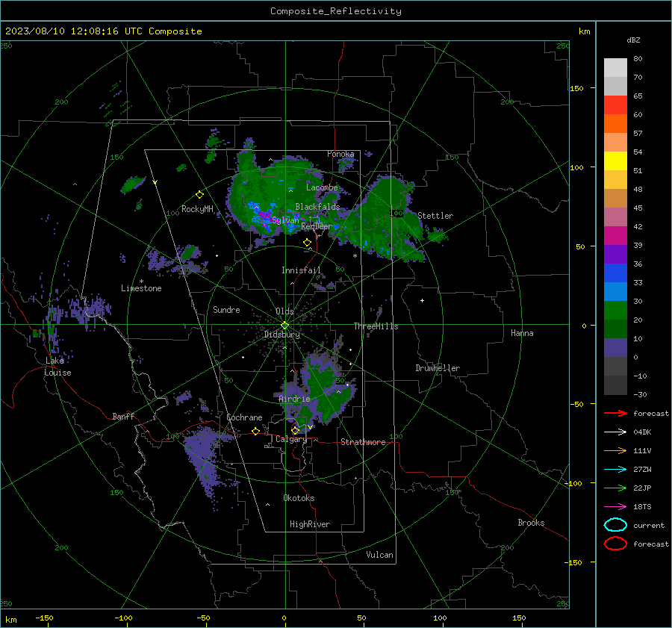The width and height of the screenshot is (672, 628).
Task: Click the light blue 30–33 dBZ swatch
Action: (615, 292)
